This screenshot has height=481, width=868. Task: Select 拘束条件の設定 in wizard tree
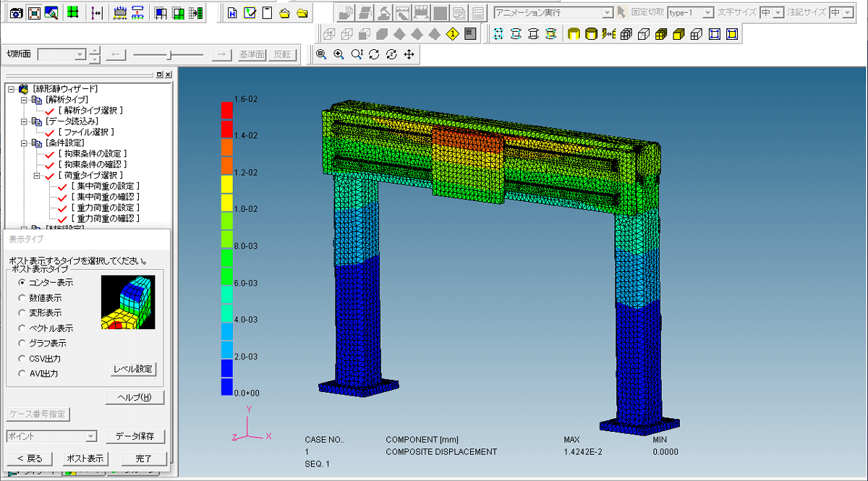tap(92, 154)
